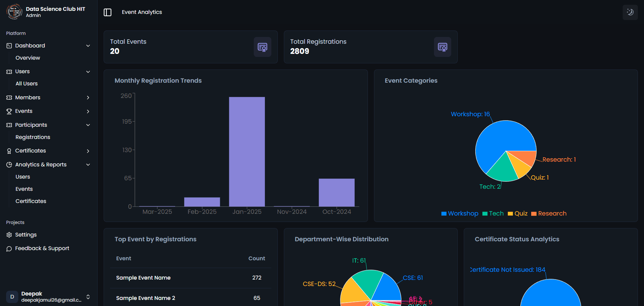Expand the Certificates section chevron
This screenshot has height=306, width=644.
(x=88, y=151)
